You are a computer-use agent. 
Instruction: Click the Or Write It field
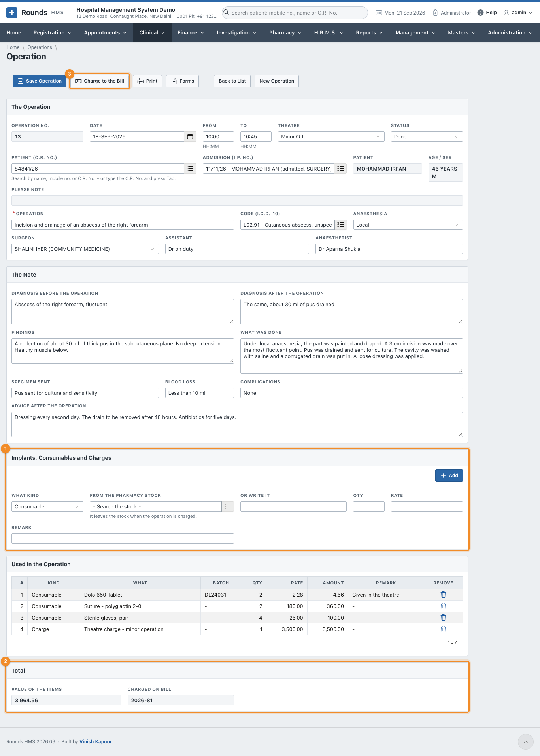click(x=293, y=506)
